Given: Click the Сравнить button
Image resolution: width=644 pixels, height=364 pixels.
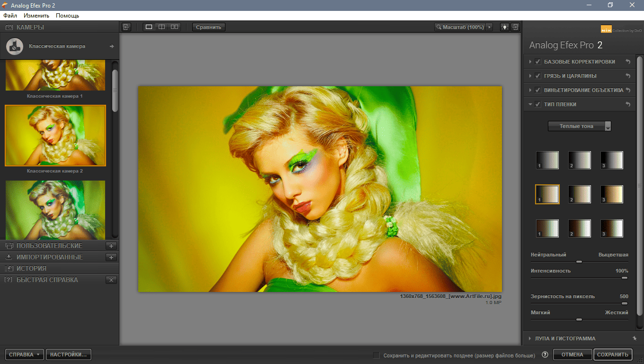Looking at the screenshot, I should coord(209,27).
